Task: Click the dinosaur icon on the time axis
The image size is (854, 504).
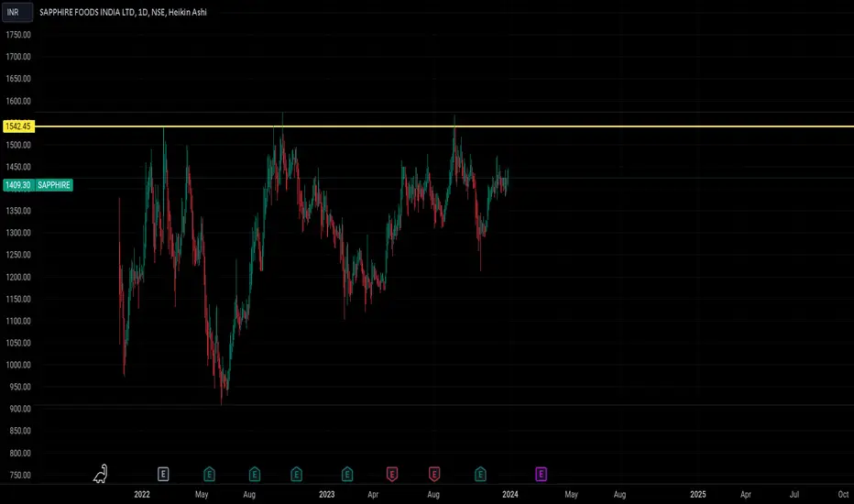Action: point(100,474)
